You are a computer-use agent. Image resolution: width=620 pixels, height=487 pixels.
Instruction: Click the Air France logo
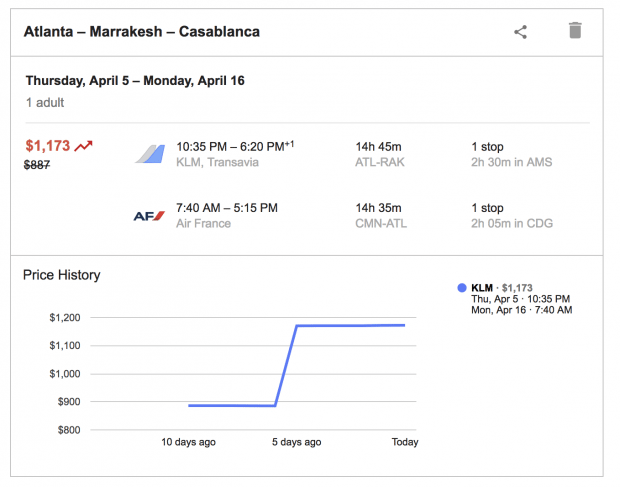tap(149, 215)
